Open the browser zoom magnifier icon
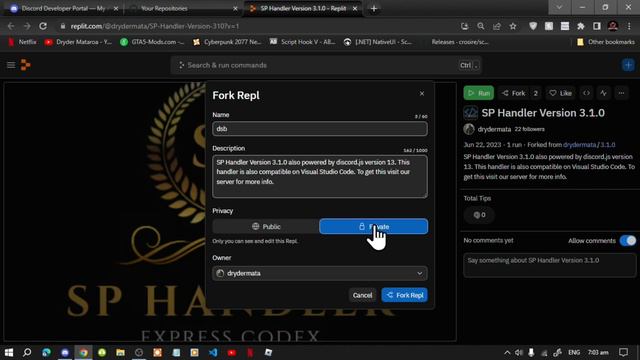Screen dimensions: 640x360 click(x=480, y=26)
